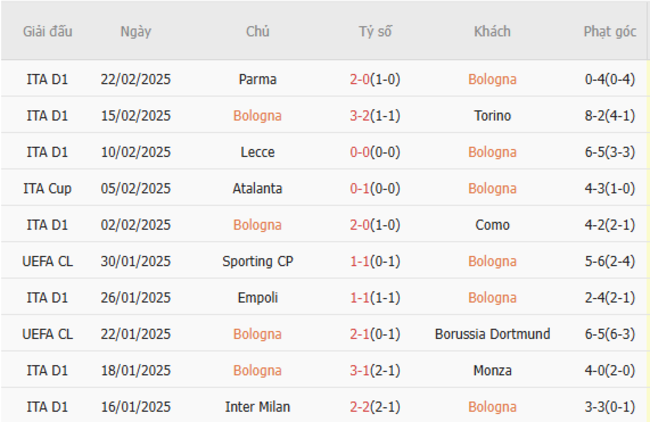Click the Tỷ số column header
The height and width of the screenshot is (422, 650).
[375, 32]
